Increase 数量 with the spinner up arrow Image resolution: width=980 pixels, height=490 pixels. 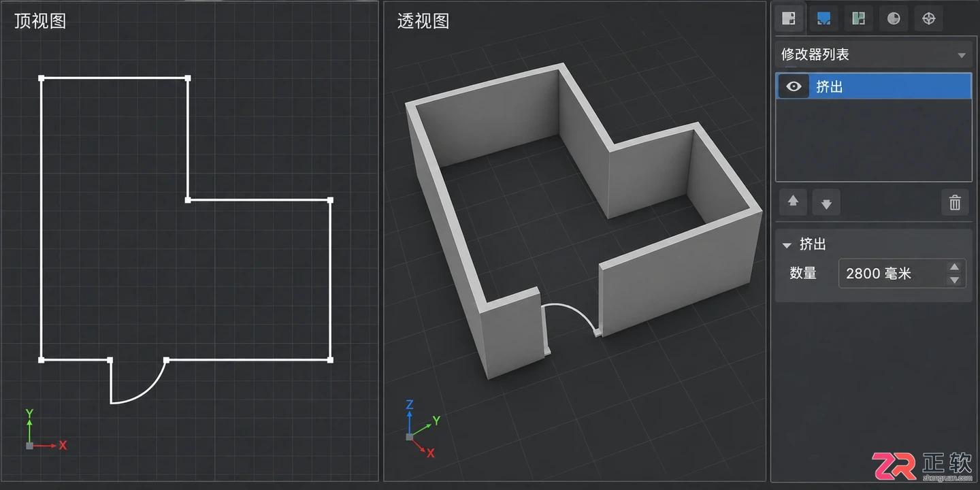click(x=954, y=267)
